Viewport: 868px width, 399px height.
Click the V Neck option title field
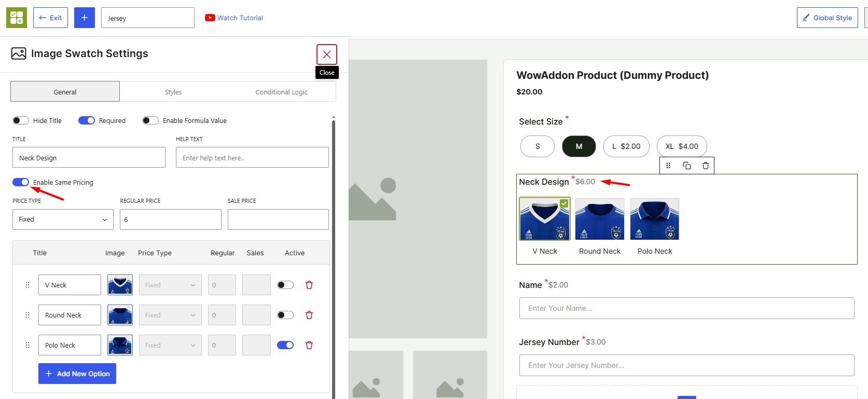[70, 285]
